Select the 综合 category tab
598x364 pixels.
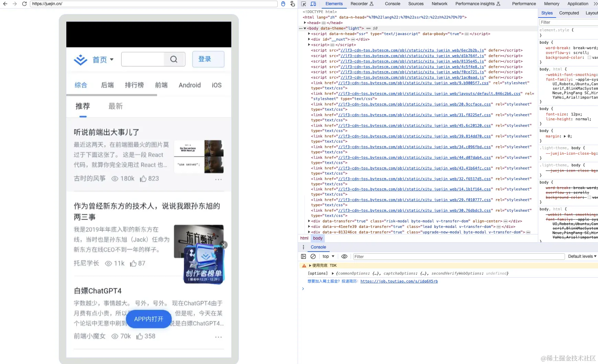pos(81,85)
